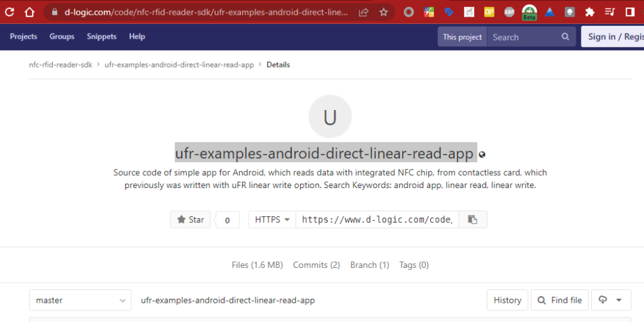Open the white notepad extension icon

(469, 12)
